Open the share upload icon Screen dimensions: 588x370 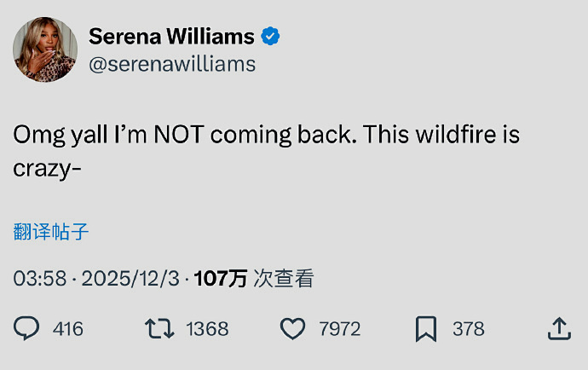558,328
